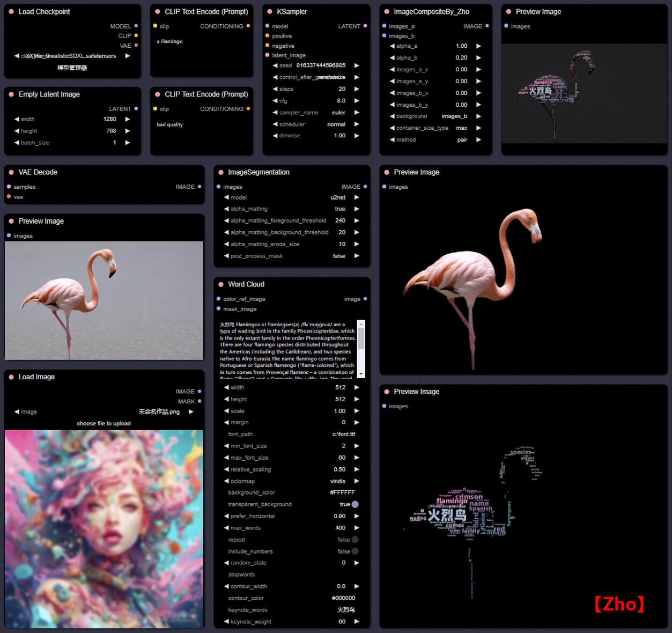Click the 模型管理器 button in Load Checkpoint

(x=72, y=68)
